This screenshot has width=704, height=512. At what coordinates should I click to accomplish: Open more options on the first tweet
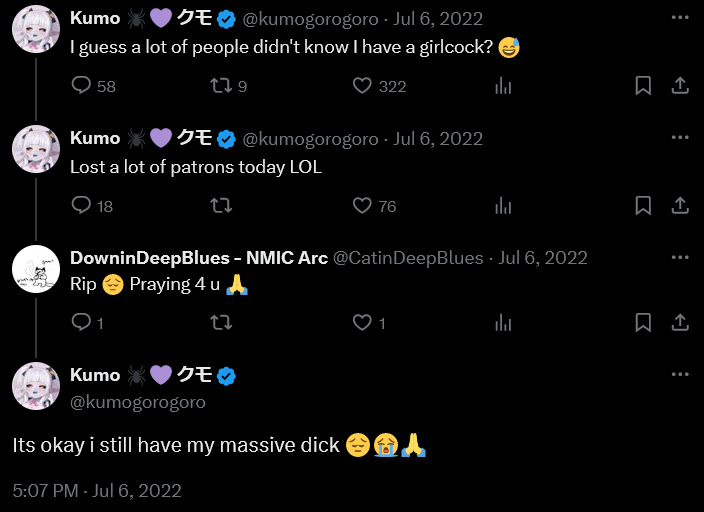point(680,18)
